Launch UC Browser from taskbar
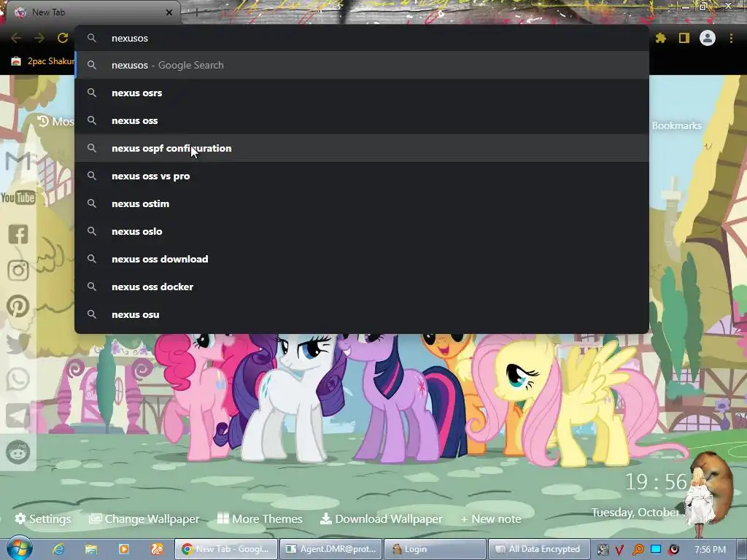The image size is (747, 560). (x=157, y=549)
